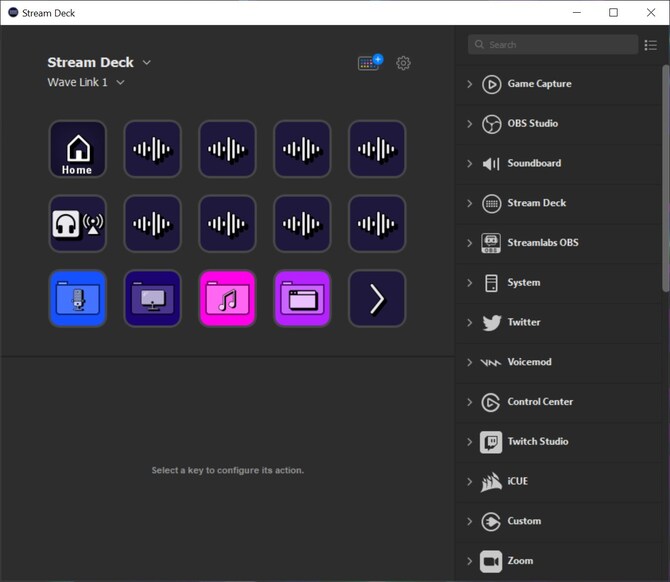Open the Stream Deck device dropdown
Screen dimensions: 670x582
coord(147,62)
